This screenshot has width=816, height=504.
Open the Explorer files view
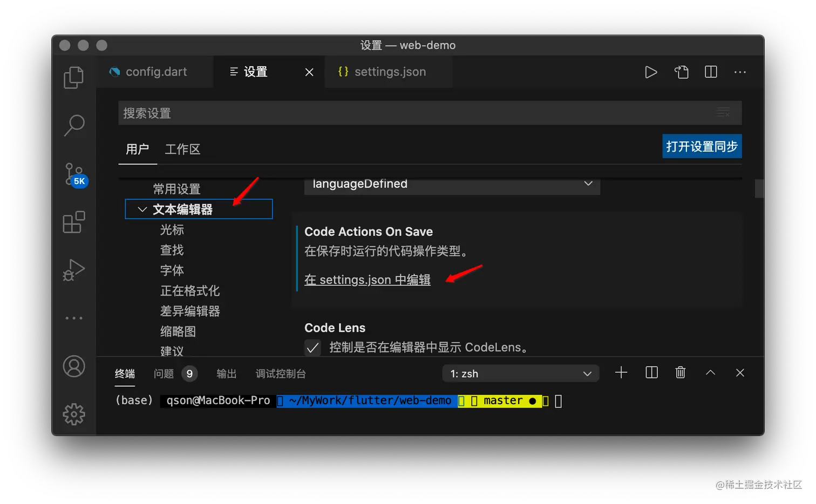(x=74, y=77)
